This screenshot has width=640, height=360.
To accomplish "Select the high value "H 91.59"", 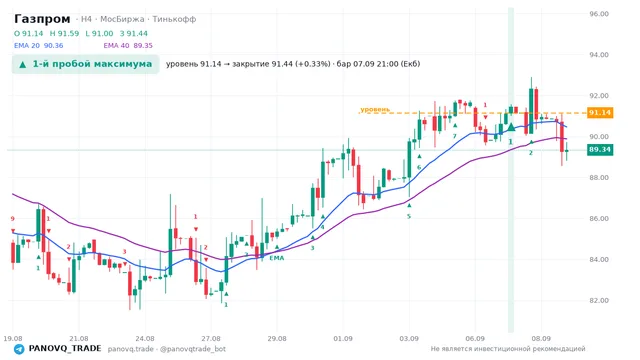I will 64,33.
